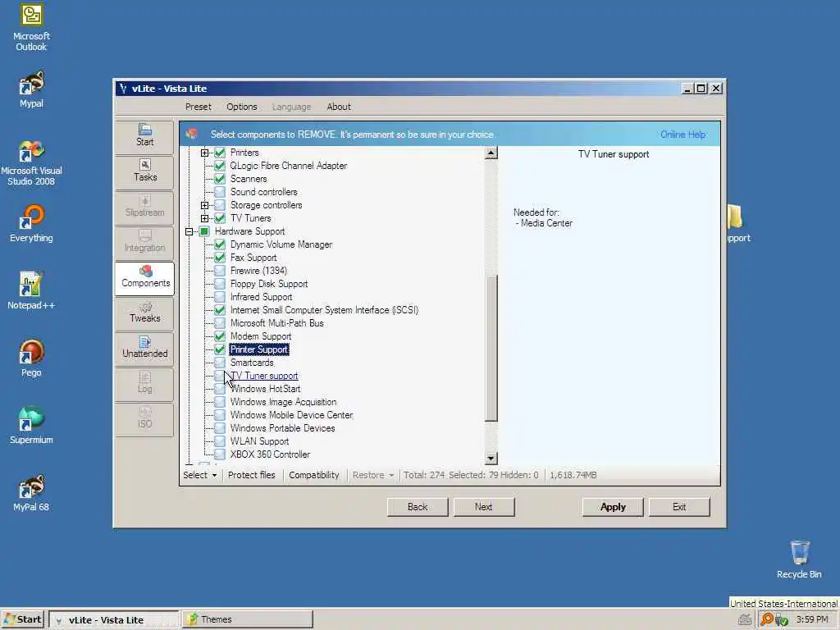Click the Next button
The height and width of the screenshot is (630, 840).
(484, 507)
